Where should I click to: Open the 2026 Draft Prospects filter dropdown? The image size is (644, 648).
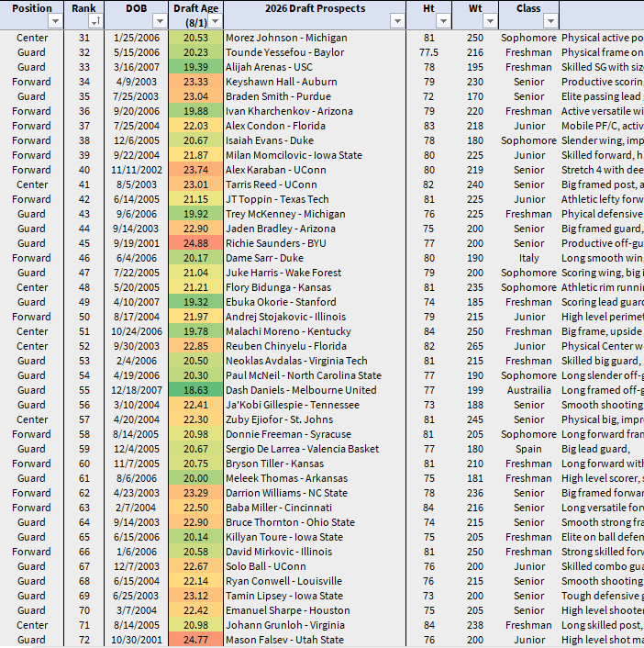[397, 21]
